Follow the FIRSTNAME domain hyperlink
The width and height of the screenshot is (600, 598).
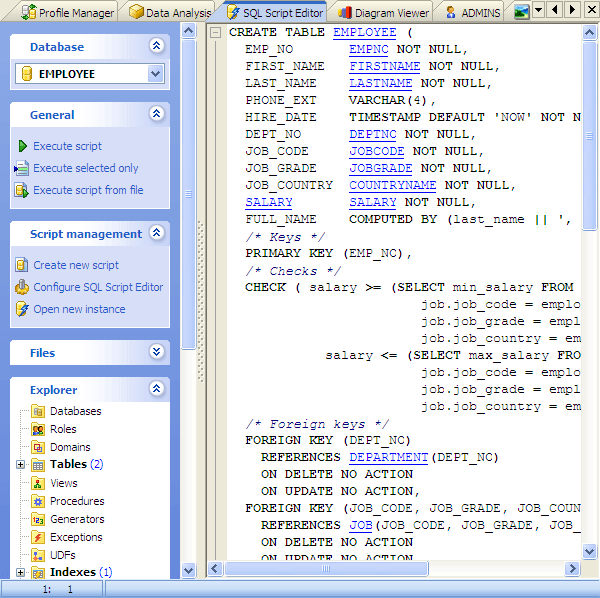pos(385,66)
